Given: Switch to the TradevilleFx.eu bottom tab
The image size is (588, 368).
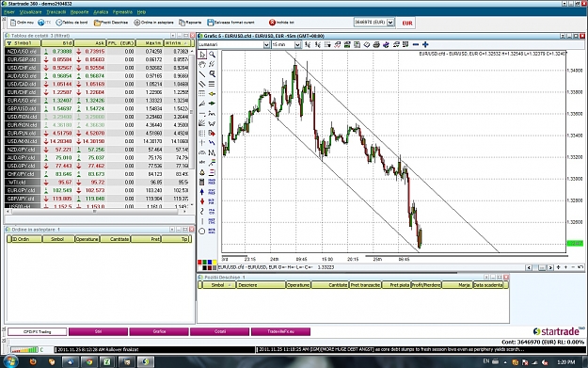Looking at the screenshot, I should [x=280, y=331].
